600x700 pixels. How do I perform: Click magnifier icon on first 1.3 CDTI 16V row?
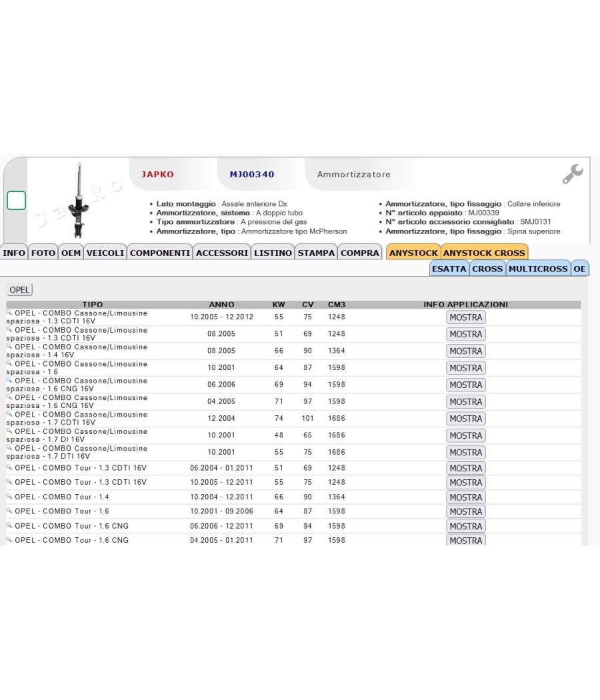(9, 312)
